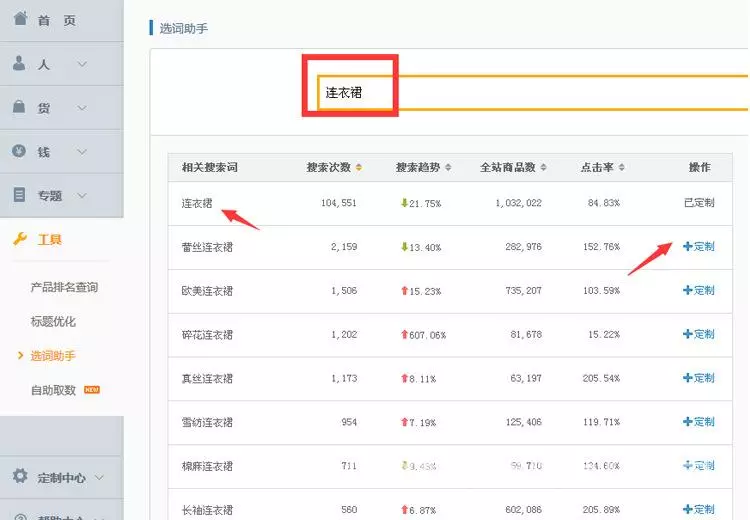Sort by 搜索次数 sort arrows
The image size is (750, 520).
(x=359, y=167)
